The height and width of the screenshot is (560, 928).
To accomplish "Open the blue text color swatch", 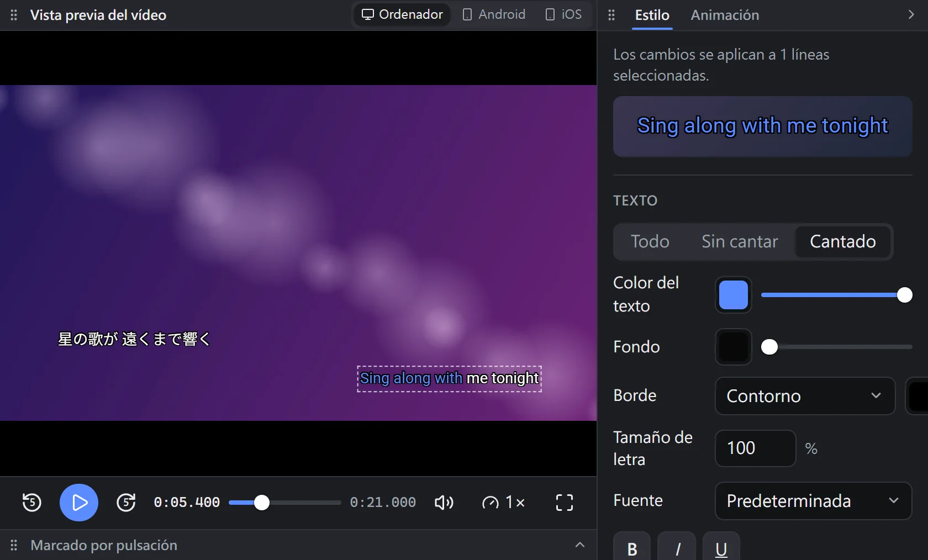I will [734, 295].
